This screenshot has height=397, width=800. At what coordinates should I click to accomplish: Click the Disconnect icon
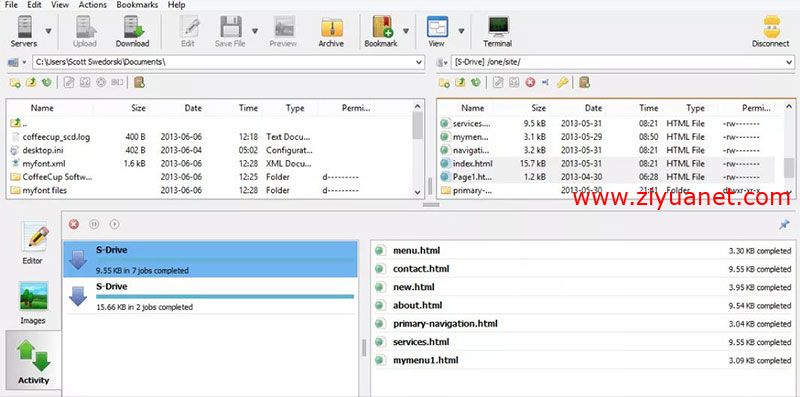tap(770, 32)
